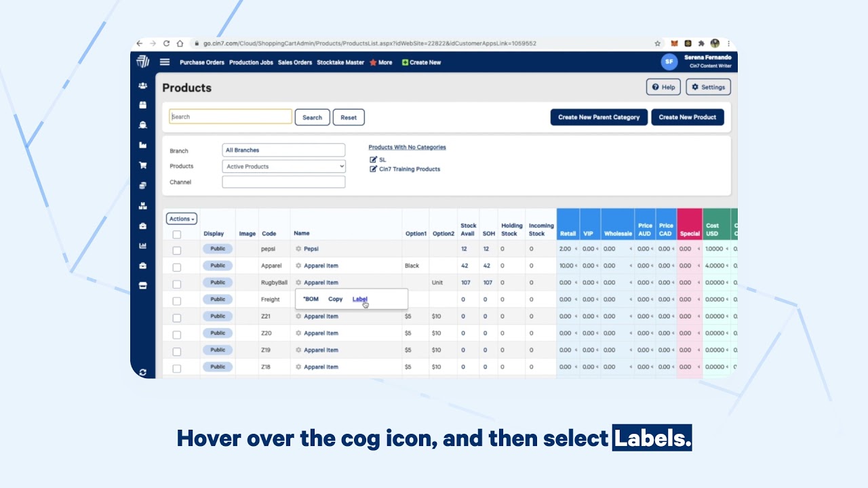Viewport: 868px width, 488px height.
Task: Check the checkbox for the RugbyBall row
Action: tap(177, 284)
